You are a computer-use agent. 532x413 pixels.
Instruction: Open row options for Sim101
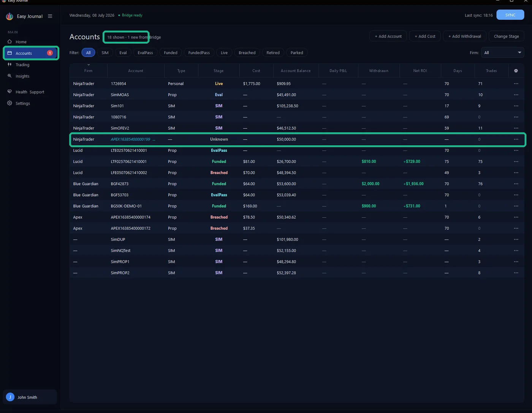516,106
